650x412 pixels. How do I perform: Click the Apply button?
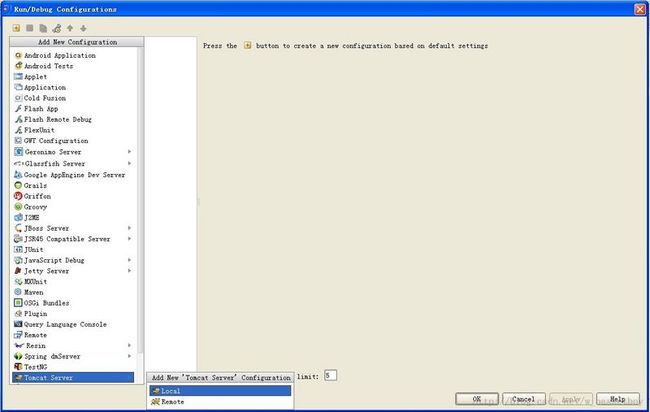point(571,399)
